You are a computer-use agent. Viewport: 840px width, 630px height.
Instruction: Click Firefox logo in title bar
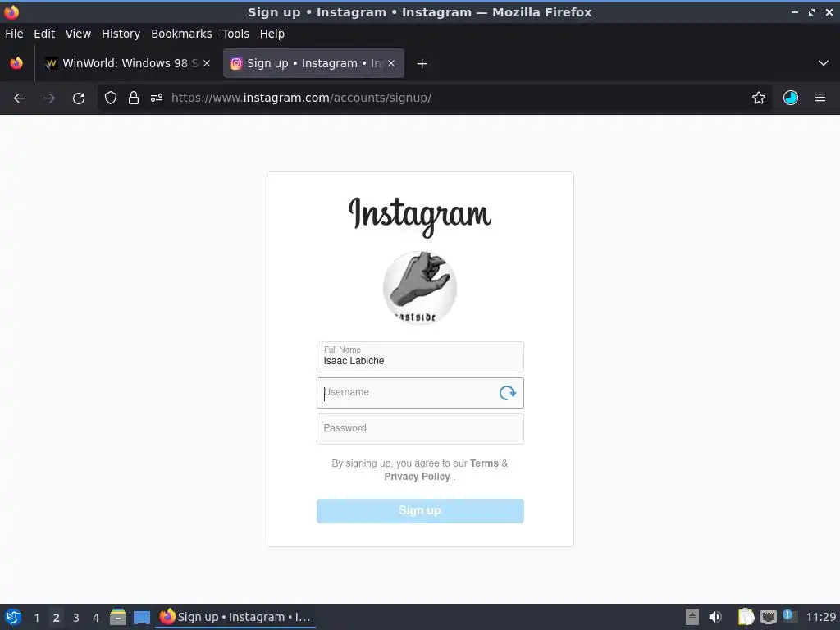pos(11,12)
